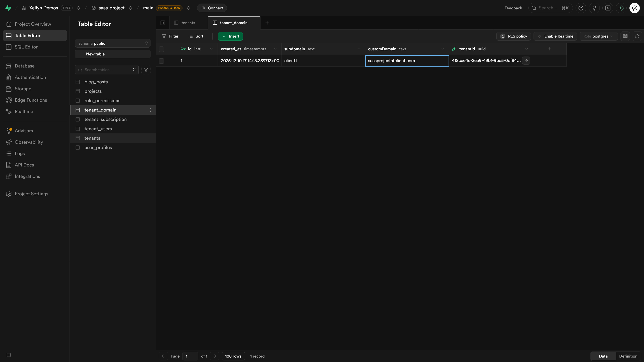The height and width of the screenshot is (362, 644).
Task: Open the API docs book icon in toolbar
Action: (625, 36)
